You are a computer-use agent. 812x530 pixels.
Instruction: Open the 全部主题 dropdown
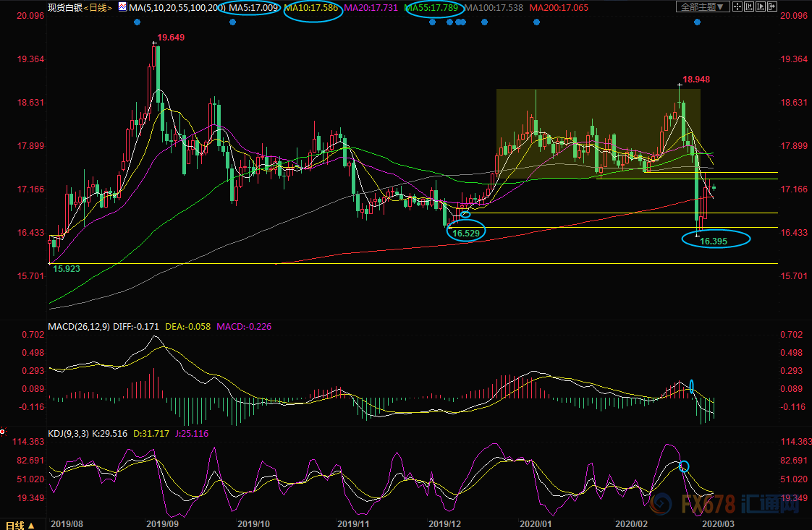point(703,7)
